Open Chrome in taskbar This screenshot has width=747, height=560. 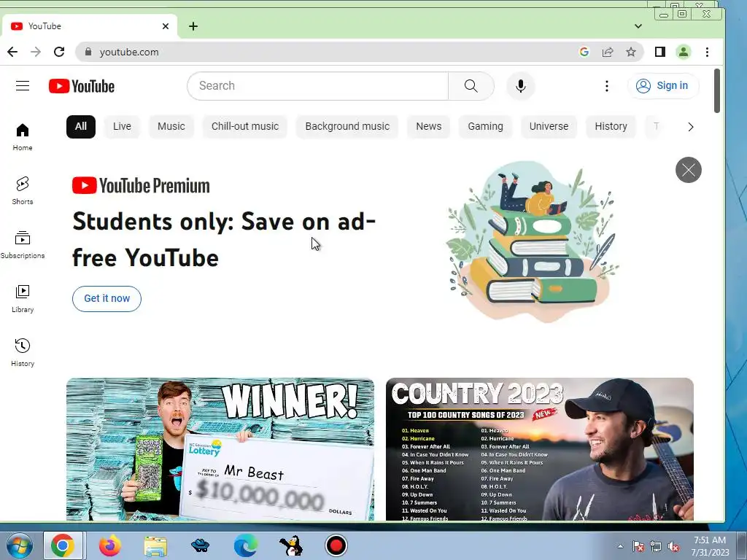63,545
